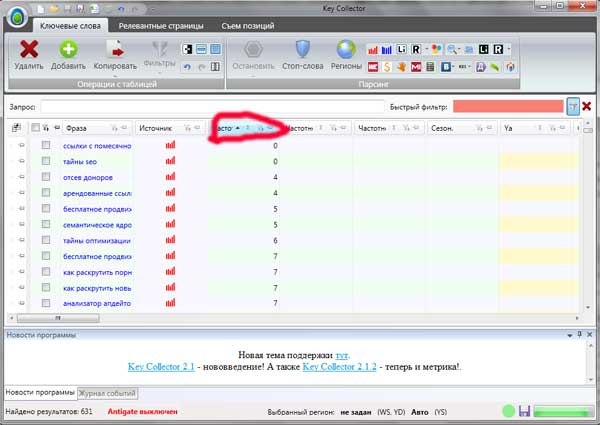Check the box for 'анализатор апдейто' row
This screenshot has height=425, width=600.
[x=46, y=303]
